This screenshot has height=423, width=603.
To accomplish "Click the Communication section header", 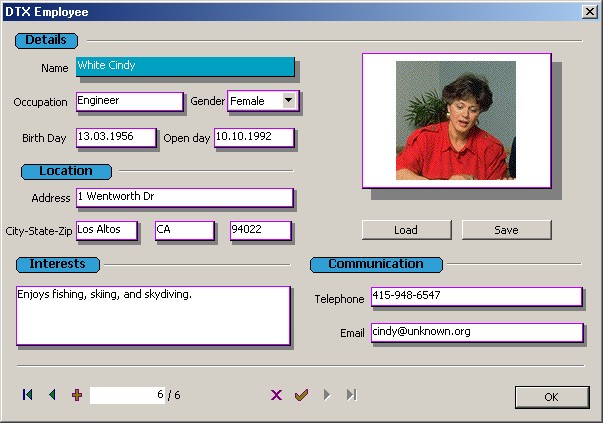I will pos(376,265).
